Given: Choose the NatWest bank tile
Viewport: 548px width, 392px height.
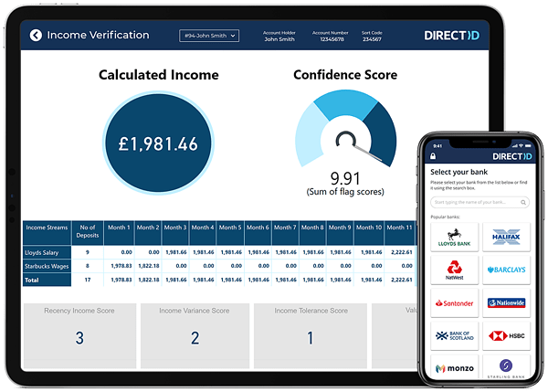Looking at the screenshot, I should [454, 270].
